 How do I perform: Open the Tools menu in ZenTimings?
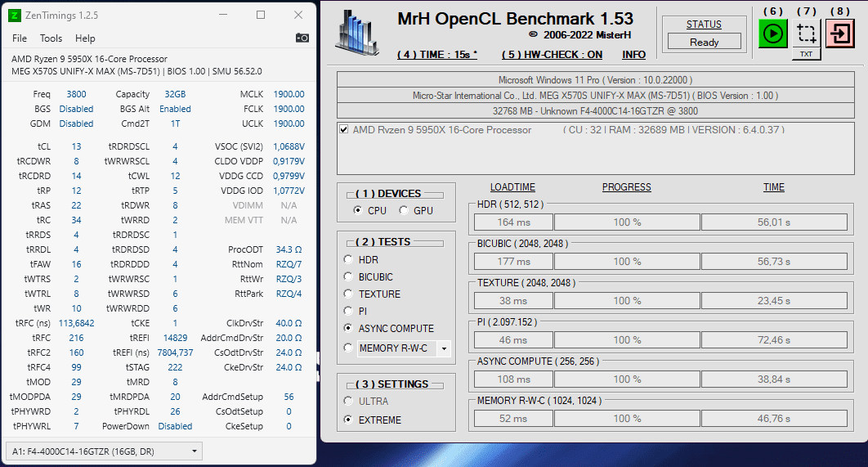51,38
